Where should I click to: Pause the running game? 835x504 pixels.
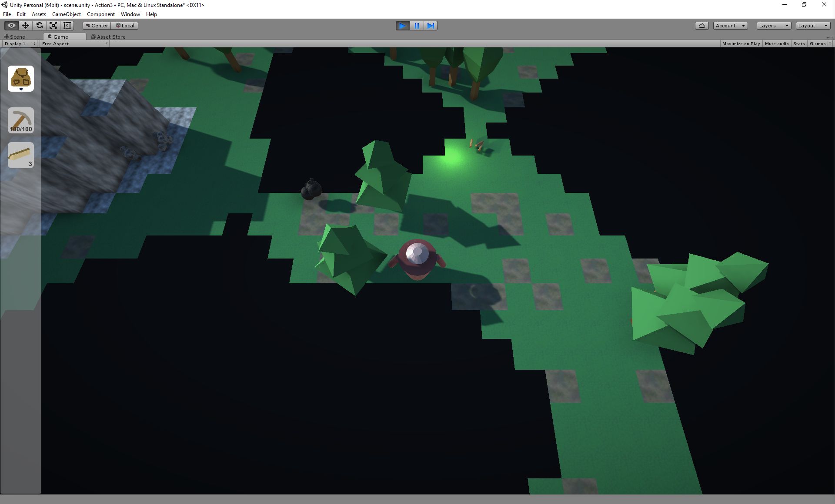417,26
